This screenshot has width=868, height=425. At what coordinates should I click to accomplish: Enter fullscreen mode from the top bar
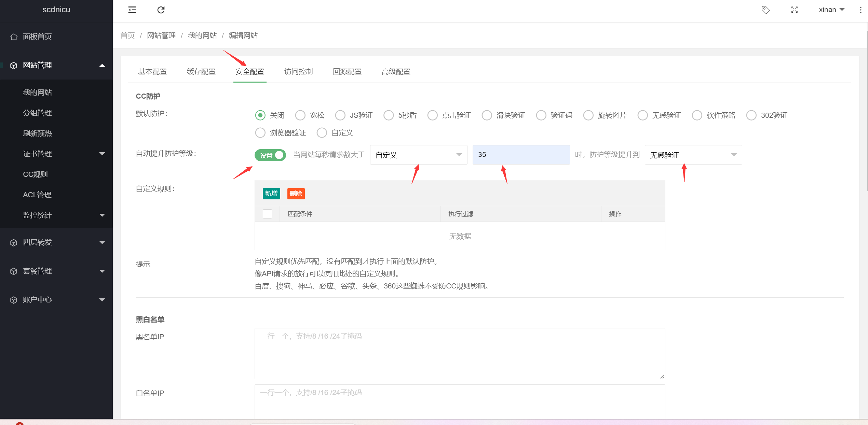(795, 10)
